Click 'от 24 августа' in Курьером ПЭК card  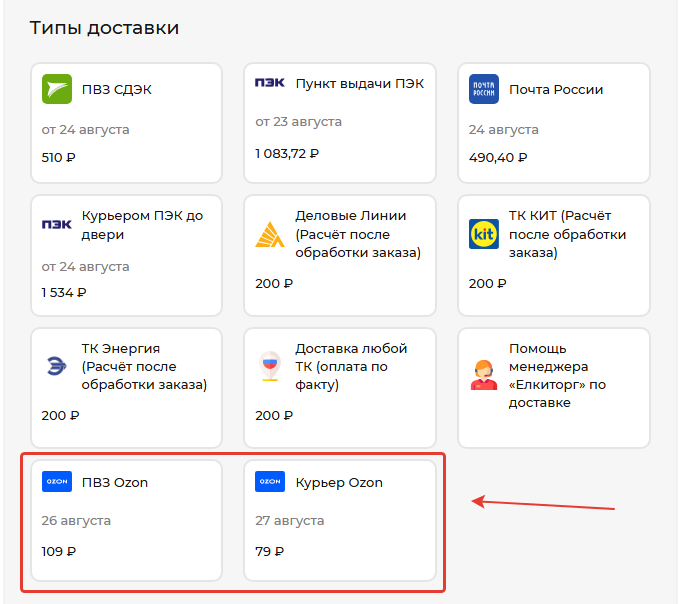point(85,266)
